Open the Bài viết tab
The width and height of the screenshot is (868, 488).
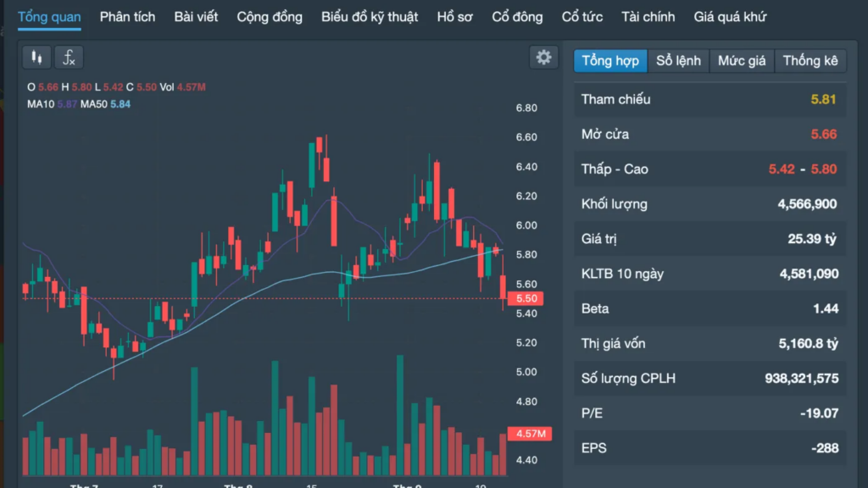tap(196, 17)
